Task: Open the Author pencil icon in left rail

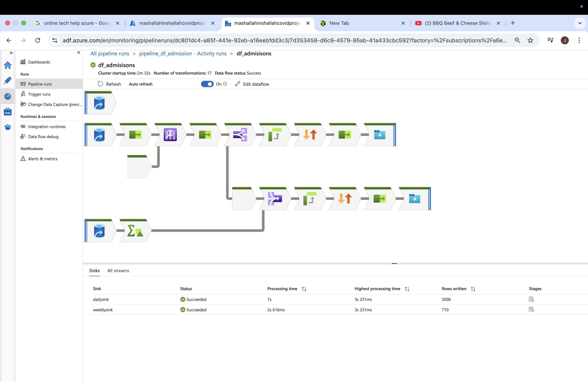Action: pyautogui.click(x=8, y=81)
